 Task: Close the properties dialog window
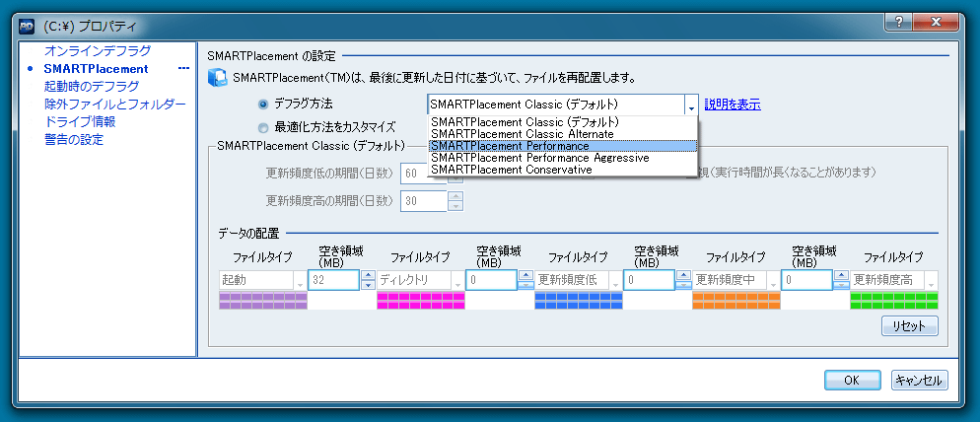click(937, 22)
